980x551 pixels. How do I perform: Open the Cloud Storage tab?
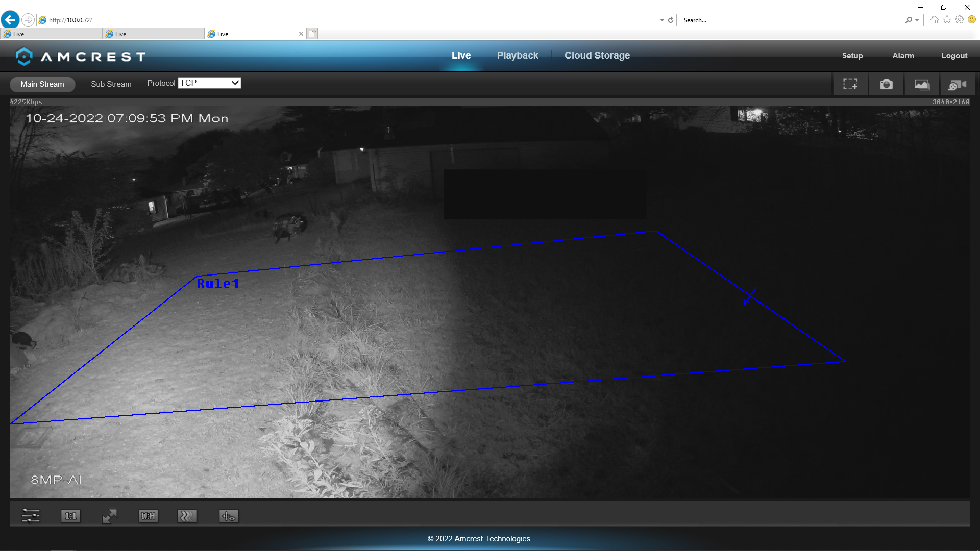pos(597,55)
